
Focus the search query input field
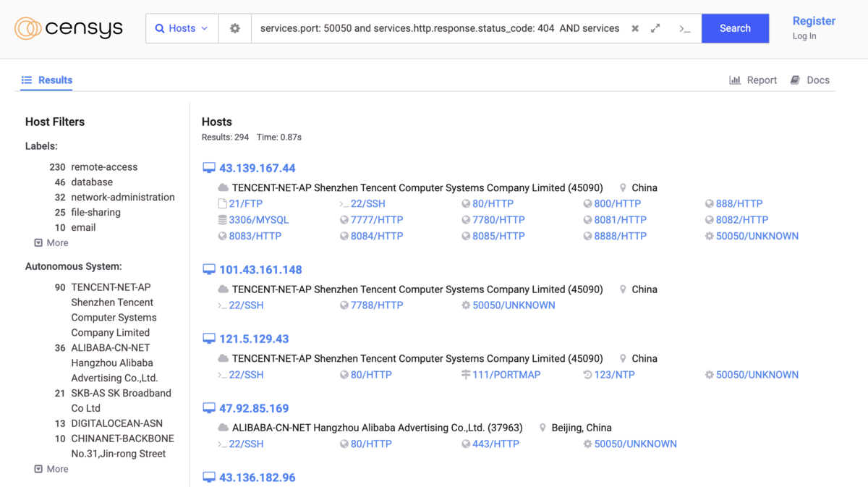440,28
